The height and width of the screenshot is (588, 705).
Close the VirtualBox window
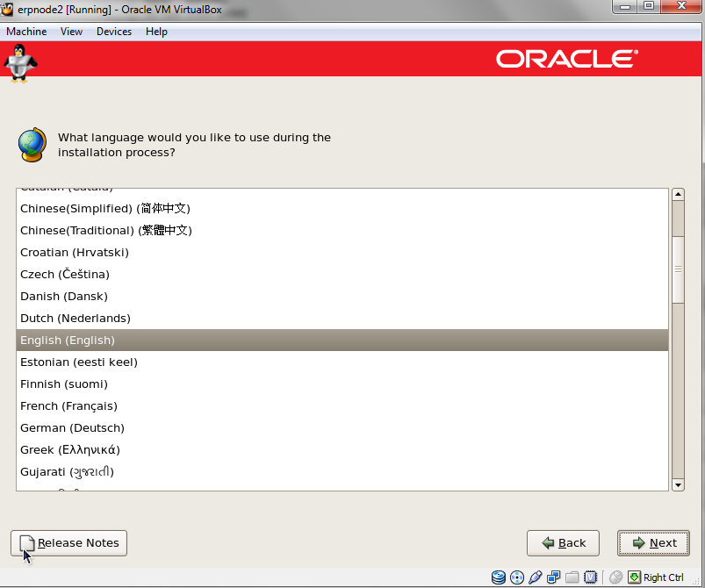[x=681, y=6]
